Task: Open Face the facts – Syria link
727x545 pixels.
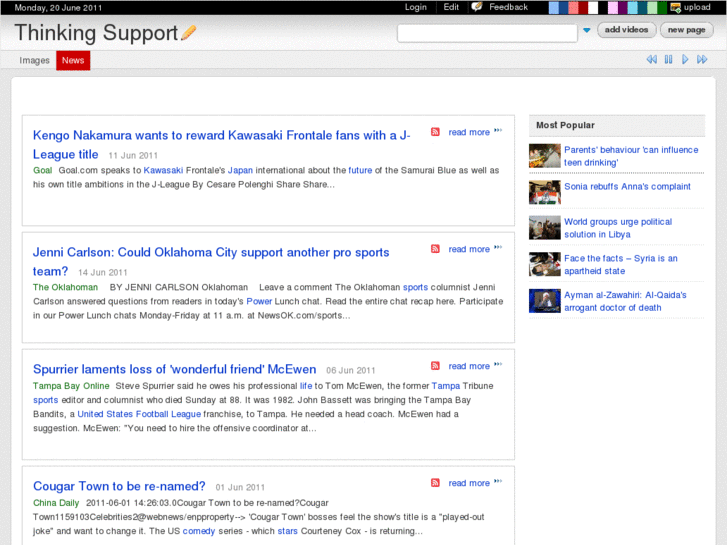Action: pyautogui.click(x=621, y=264)
